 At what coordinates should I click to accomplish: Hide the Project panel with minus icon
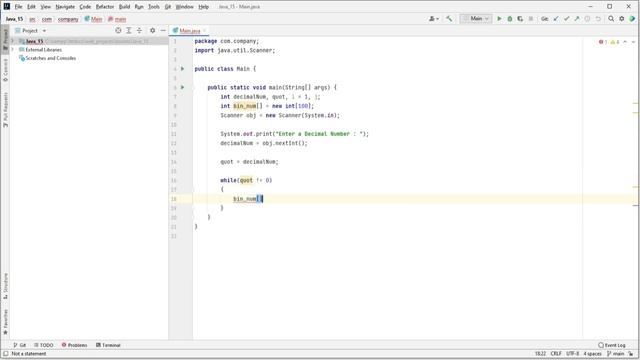(163, 31)
